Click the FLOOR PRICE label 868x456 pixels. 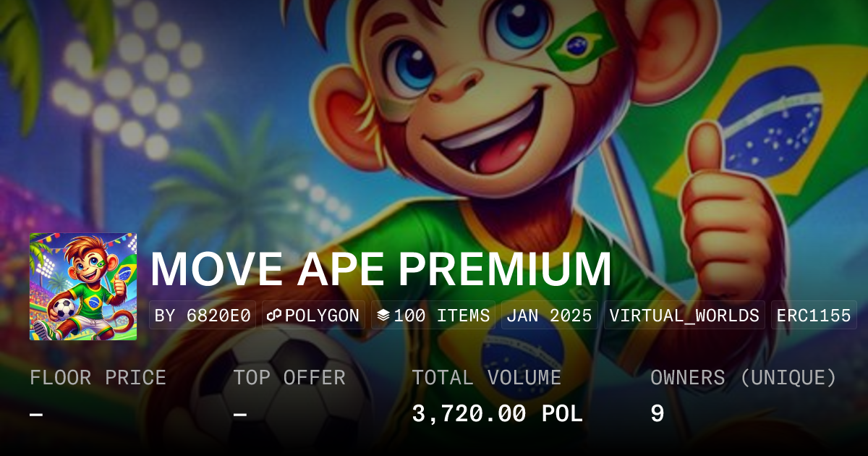pos(98,377)
